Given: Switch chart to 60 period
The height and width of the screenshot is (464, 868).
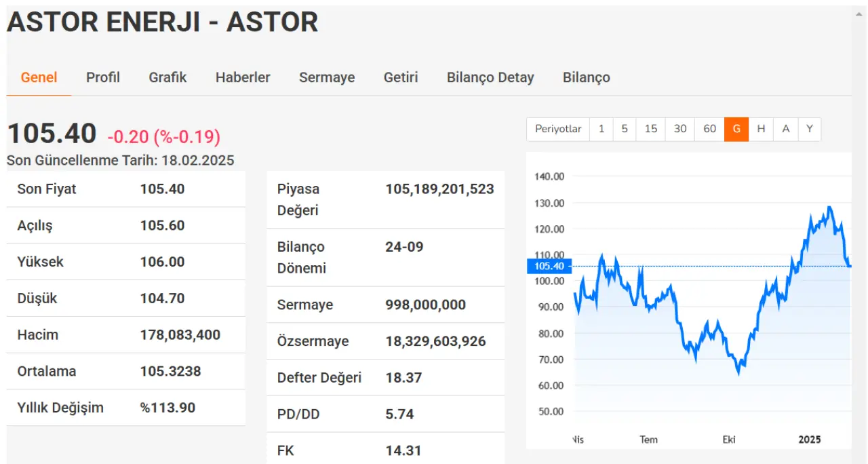Looking at the screenshot, I should [710, 129].
